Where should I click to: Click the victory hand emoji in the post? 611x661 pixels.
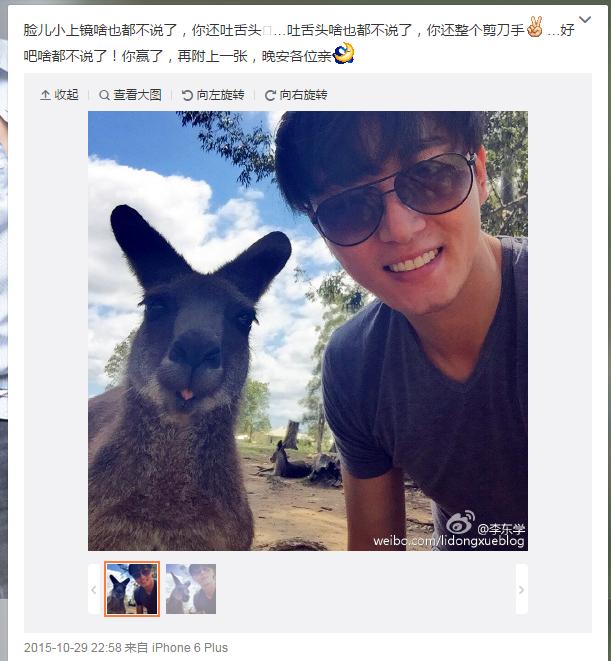[535, 27]
